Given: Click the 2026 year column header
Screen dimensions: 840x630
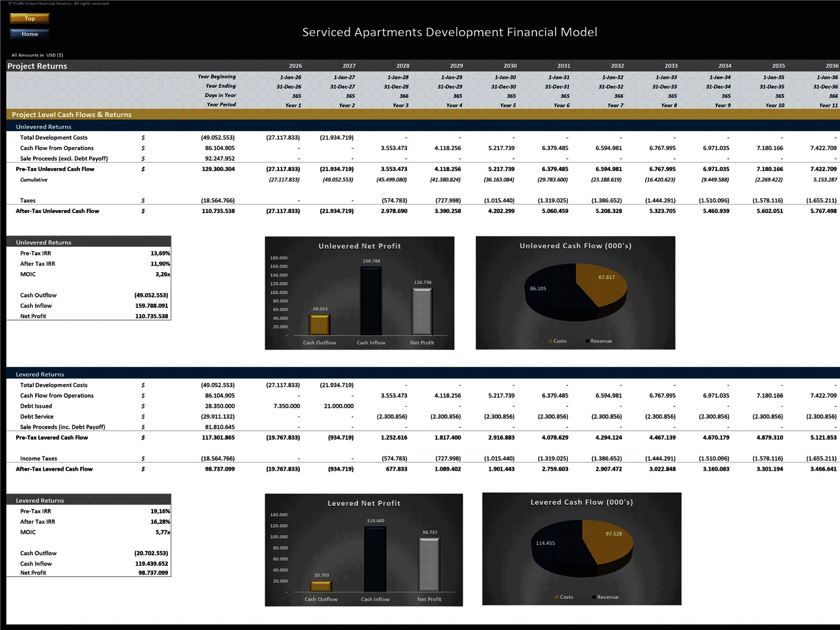Looking at the screenshot, I should pyautogui.click(x=295, y=66).
